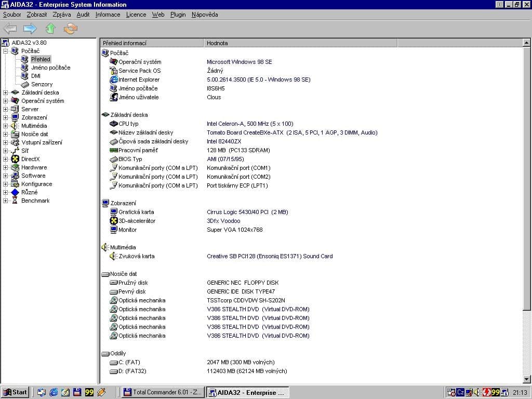Click the blue Forward arrow toolbar icon
This screenshot has width=532, height=399.
30,29
